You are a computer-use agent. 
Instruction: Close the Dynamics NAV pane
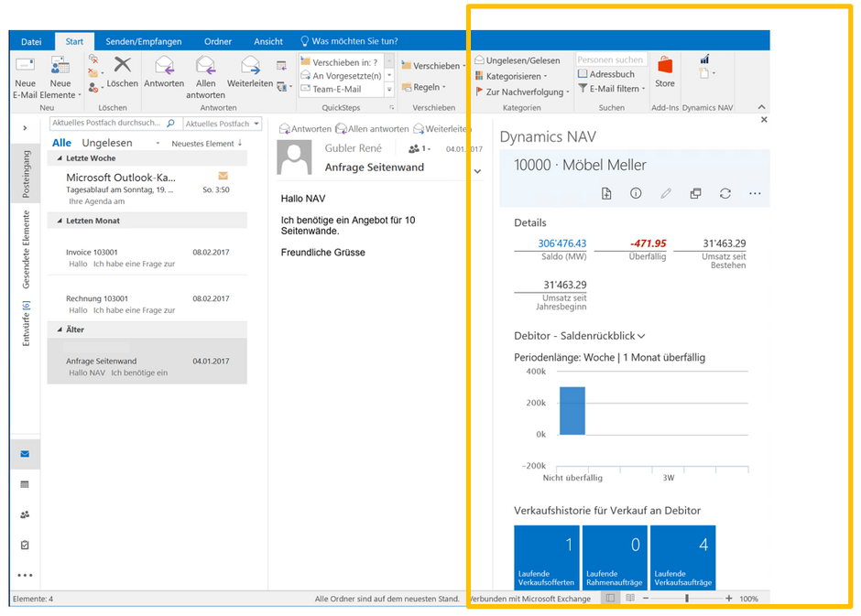pos(764,120)
